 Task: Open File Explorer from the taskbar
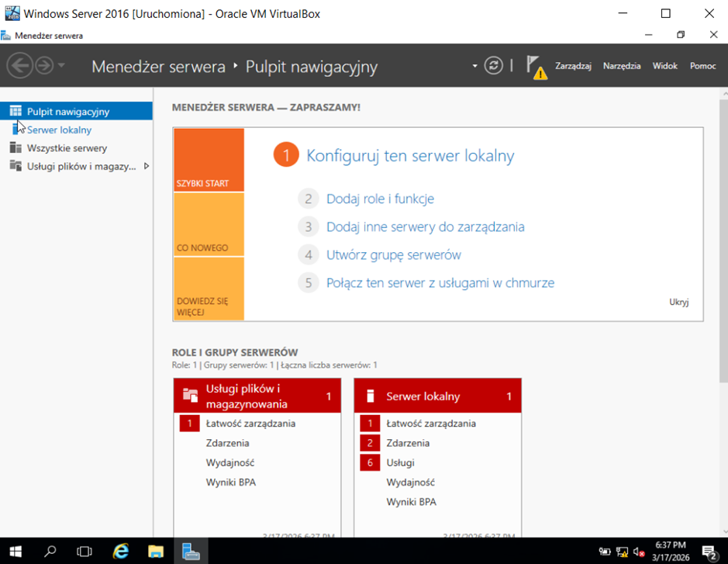pyautogui.click(x=156, y=552)
